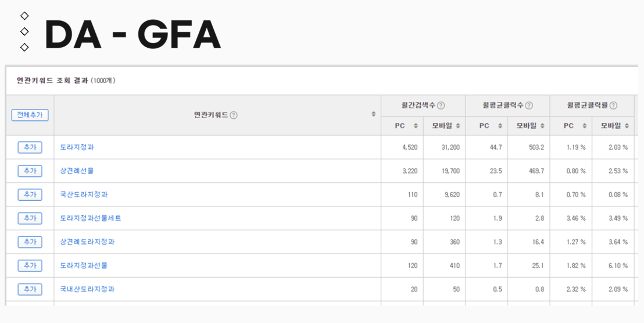The width and height of the screenshot is (644, 323).
Task: Open help icon next to 연관키워드 header
Action: [x=233, y=115]
